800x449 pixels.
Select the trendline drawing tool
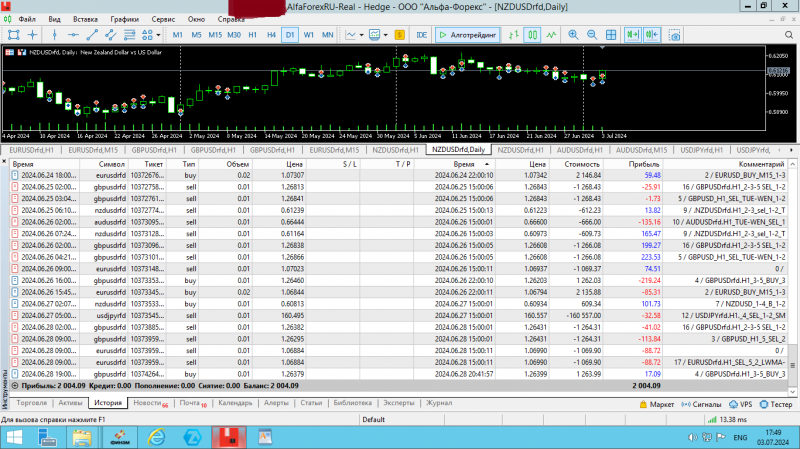pos(93,35)
